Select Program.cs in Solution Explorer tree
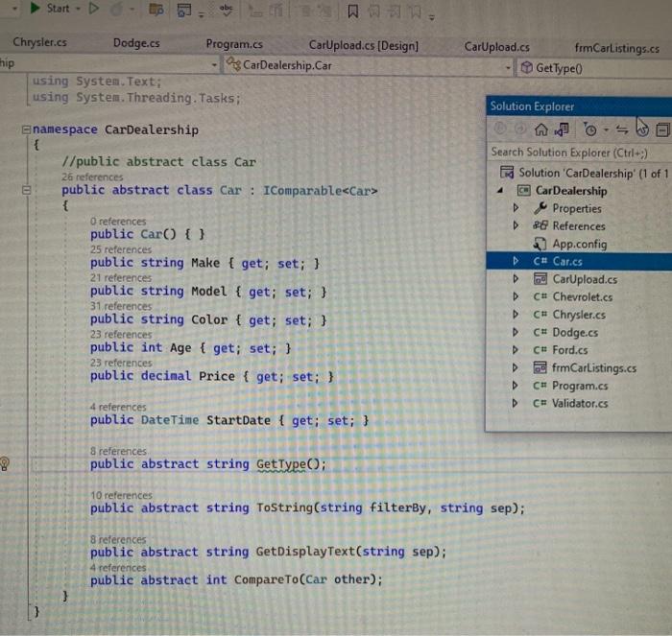The width and height of the screenshot is (672, 636). (x=580, y=386)
